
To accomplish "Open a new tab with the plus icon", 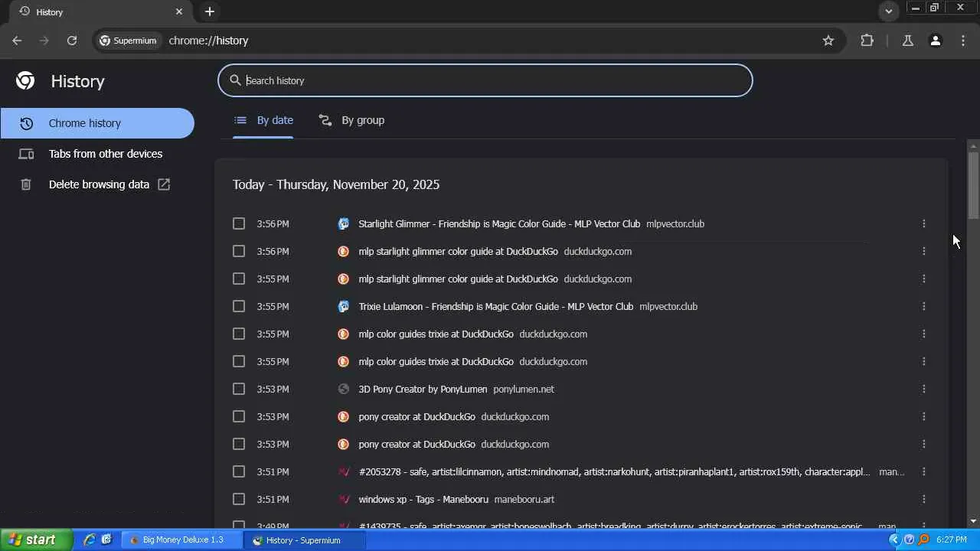I will [210, 11].
